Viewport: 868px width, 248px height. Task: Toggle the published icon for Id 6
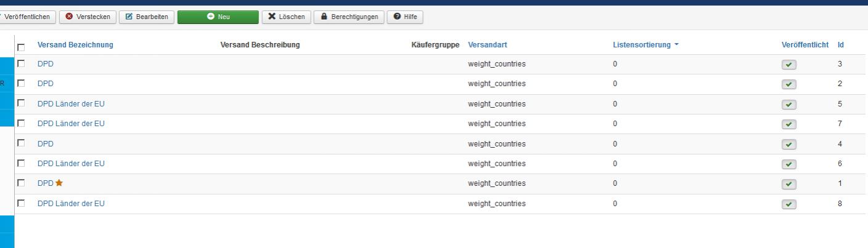pos(788,164)
